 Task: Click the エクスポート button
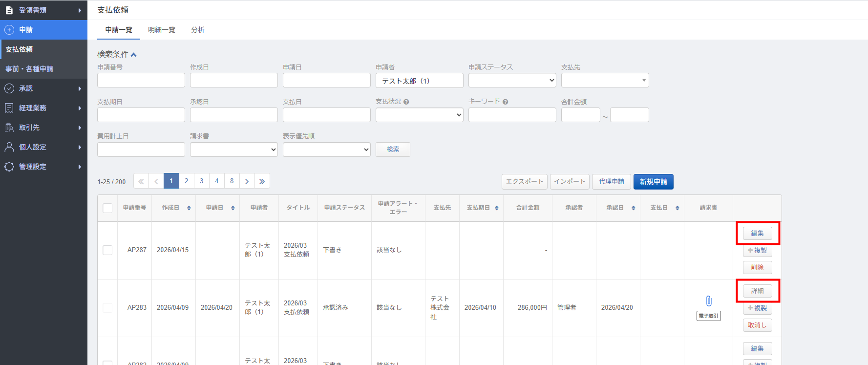tap(524, 182)
